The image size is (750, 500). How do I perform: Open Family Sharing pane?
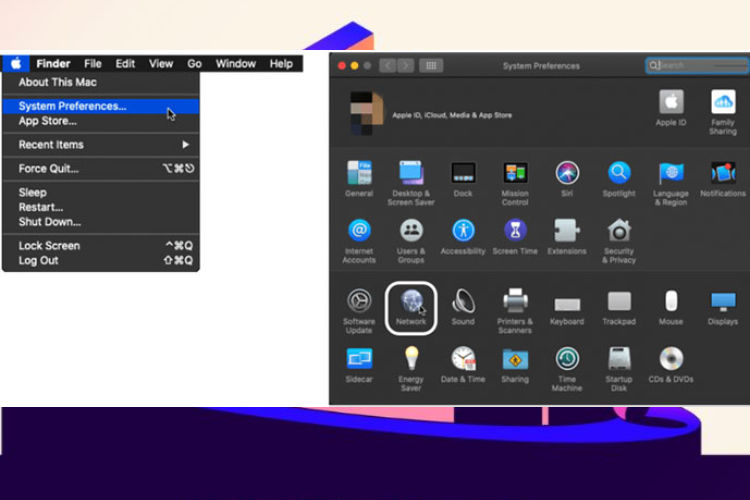click(723, 112)
